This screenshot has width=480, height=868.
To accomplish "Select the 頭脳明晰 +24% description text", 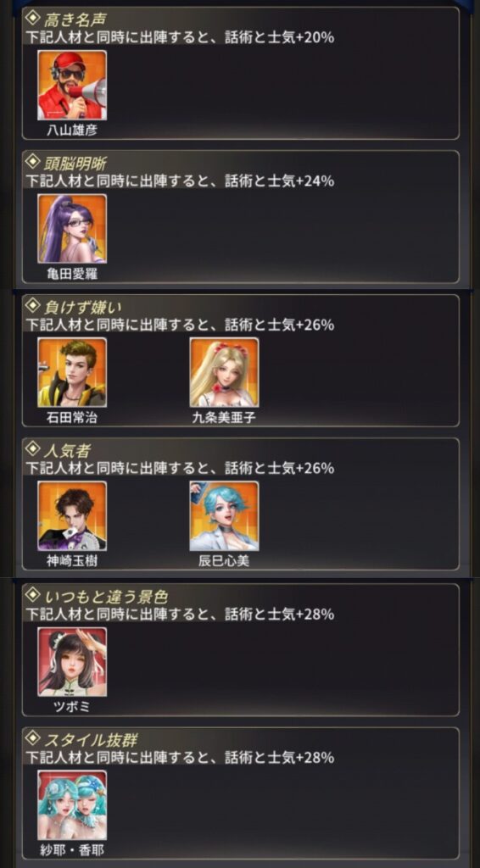I will point(180,181).
